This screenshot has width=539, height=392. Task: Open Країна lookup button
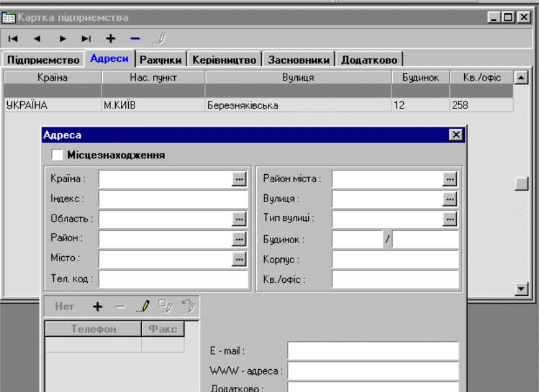239,179
